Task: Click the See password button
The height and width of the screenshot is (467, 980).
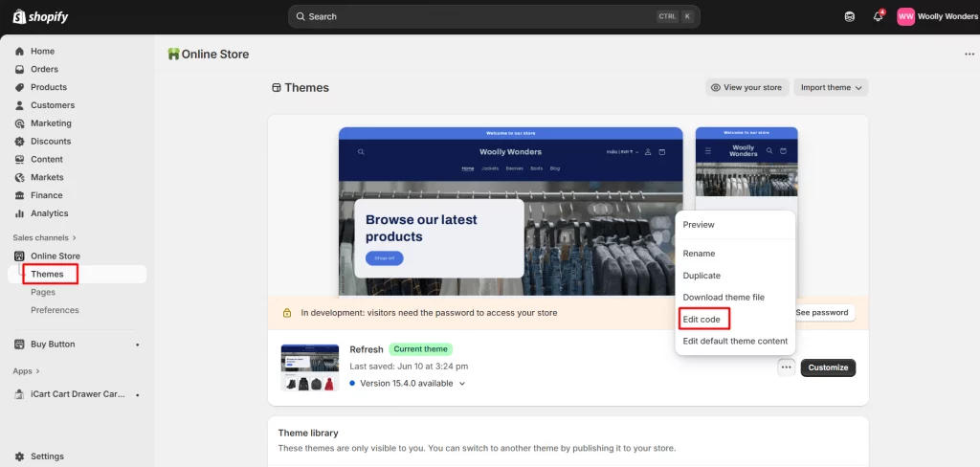Action: coord(821,313)
